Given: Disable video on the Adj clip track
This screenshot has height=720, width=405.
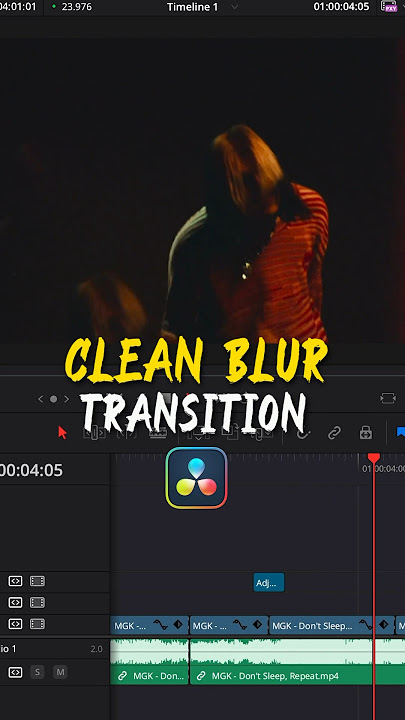Looking at the screenshot, I should [x=38, y=581].
